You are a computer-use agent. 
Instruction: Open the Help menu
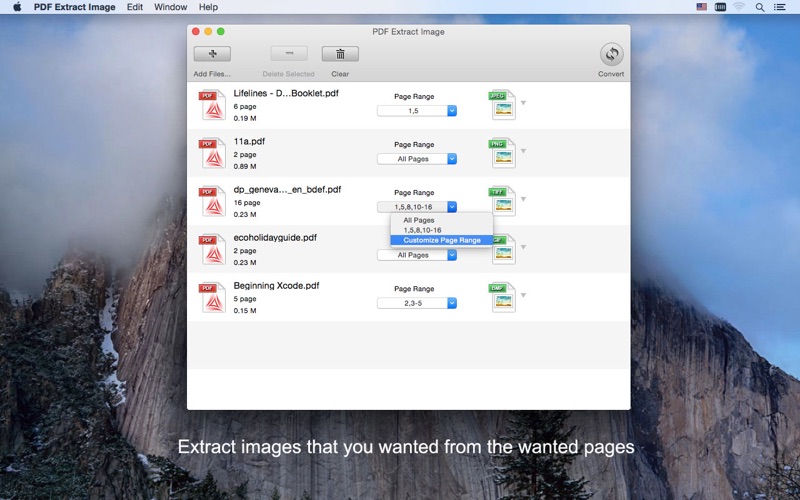208,7
